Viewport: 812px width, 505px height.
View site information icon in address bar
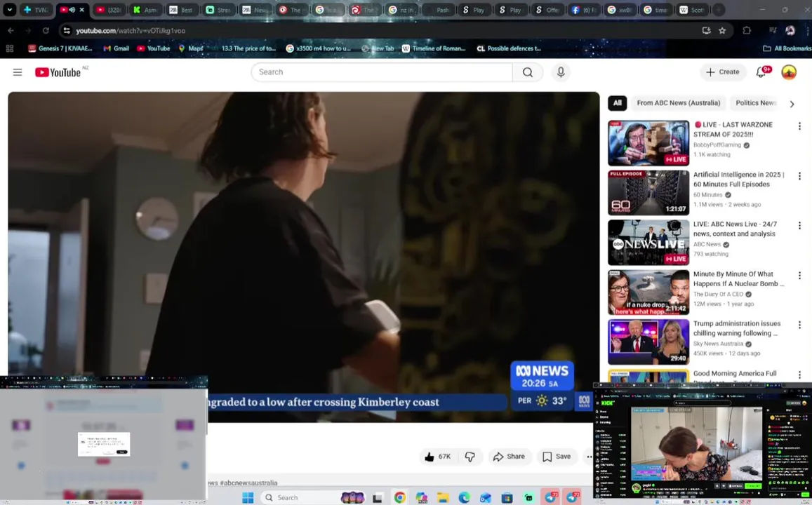click(x=67, y=31)
